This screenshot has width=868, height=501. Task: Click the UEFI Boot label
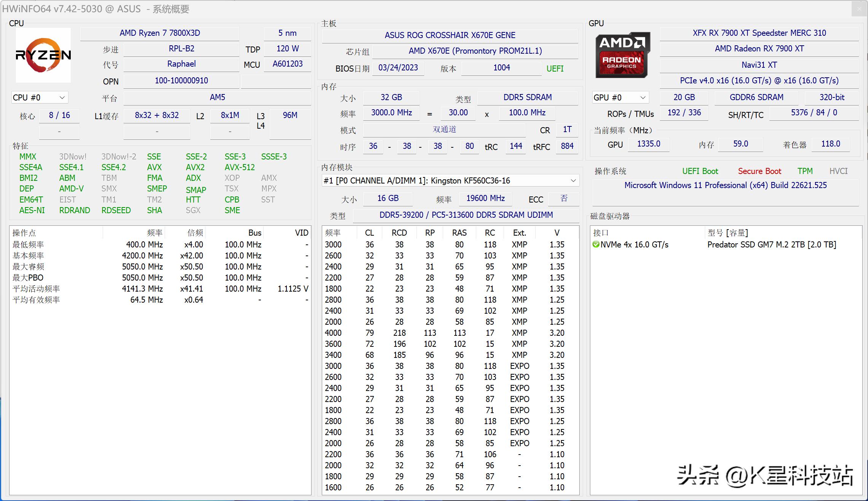(700, 171)
